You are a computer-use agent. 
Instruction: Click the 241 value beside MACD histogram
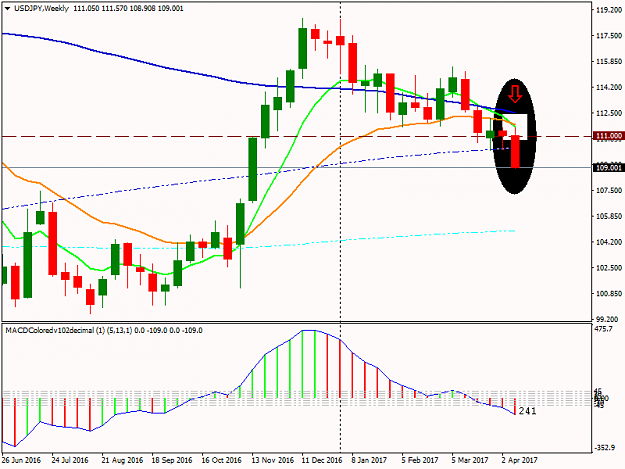(x=528, y=411)
